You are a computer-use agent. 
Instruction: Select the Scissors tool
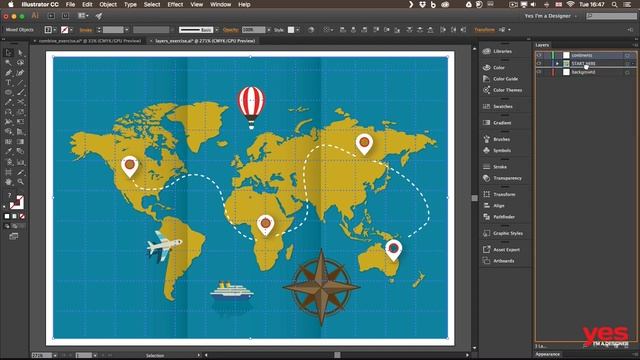click(20, 102)
